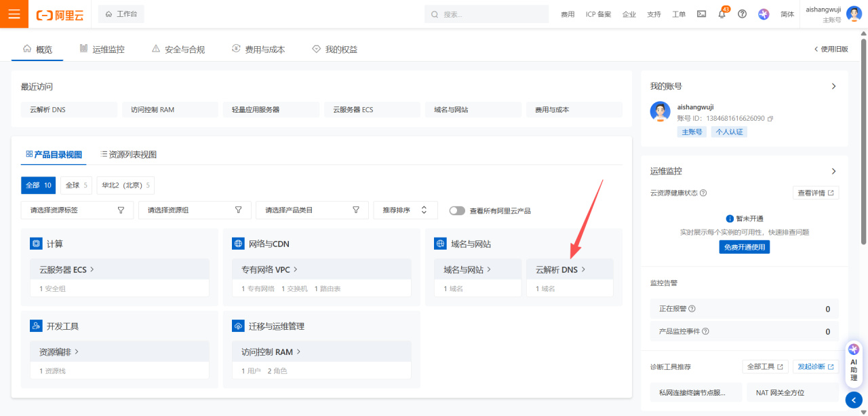Image resolution: width=868 pixels, height=416 pixels.
Task: Open the 工作台 workbench button
Action: click(121, 14)
